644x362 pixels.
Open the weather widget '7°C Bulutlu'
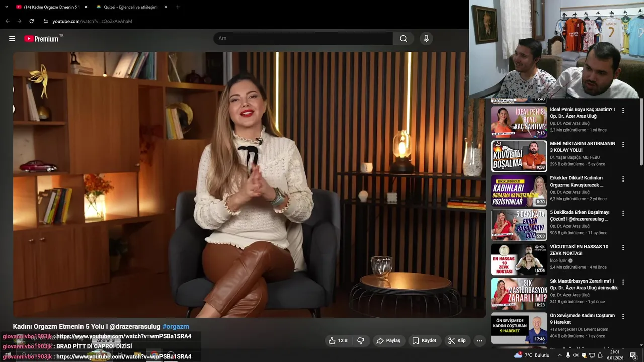[x=532, y=355]
